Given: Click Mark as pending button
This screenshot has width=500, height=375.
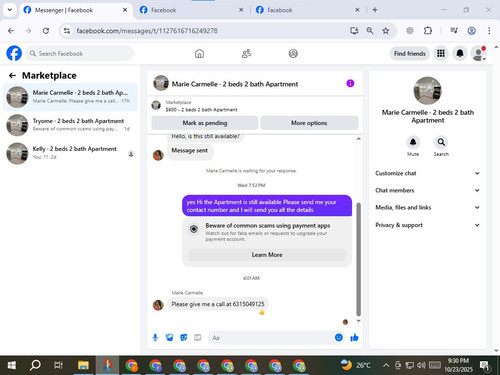Looking at the screenshot, I should [205, 123].
